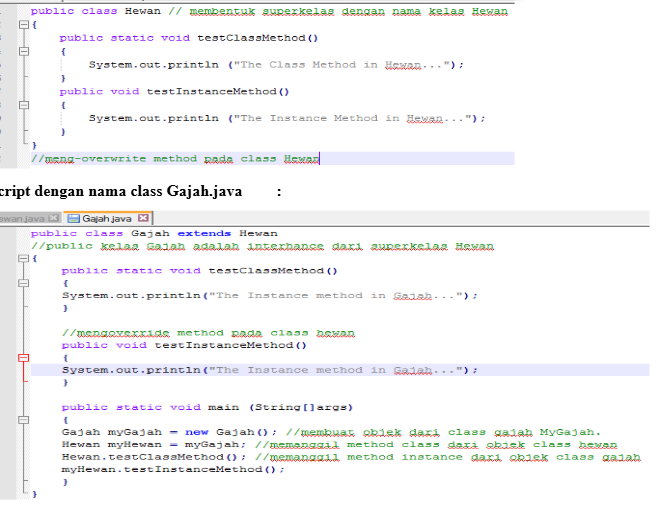Screen dimensions: 671x508
Task: Collapse testClassMethod fold in Hewan class
Action: point(24,51)
